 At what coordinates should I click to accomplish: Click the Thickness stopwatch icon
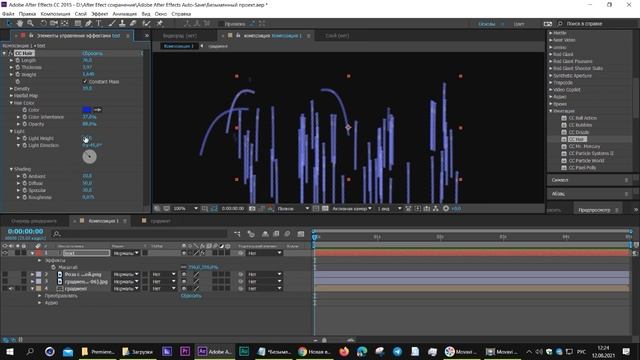tap(18, 67)
